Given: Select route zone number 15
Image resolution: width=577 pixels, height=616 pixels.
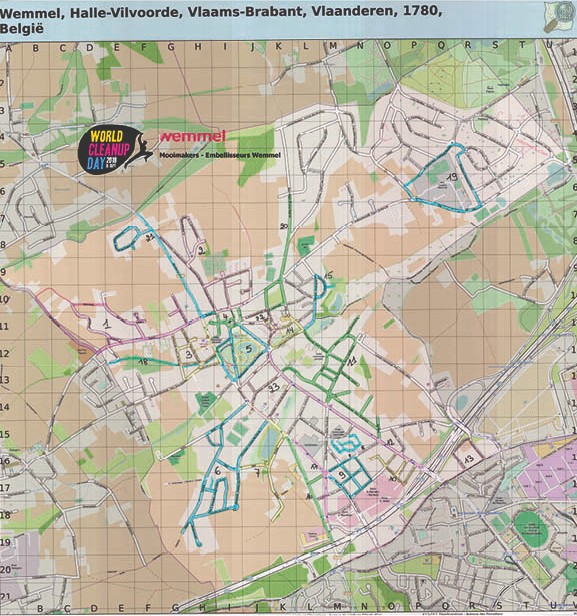Looking at the screenshot, I should click(x=328, y=275).
